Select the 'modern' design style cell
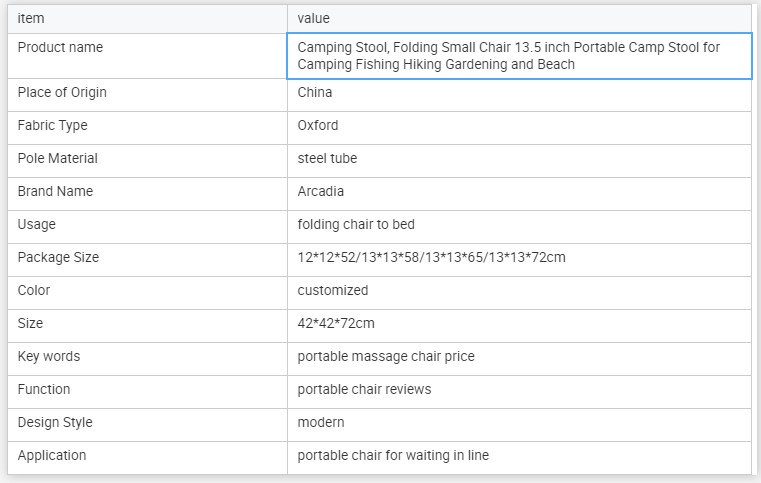The height and width of the screenshot is (483, 761). (x=321, y=423)
